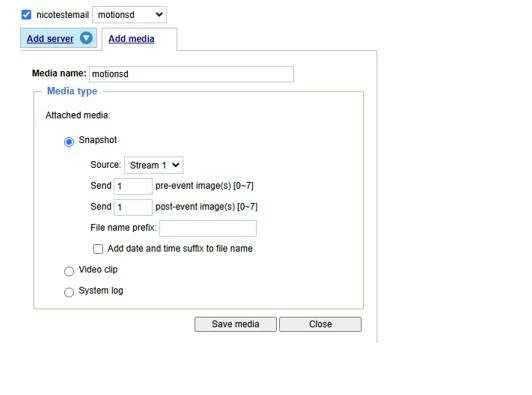This screenshot has width=532, height=395.
Task: Open the motionsd media dropdown
Action: tap(129, 15)
